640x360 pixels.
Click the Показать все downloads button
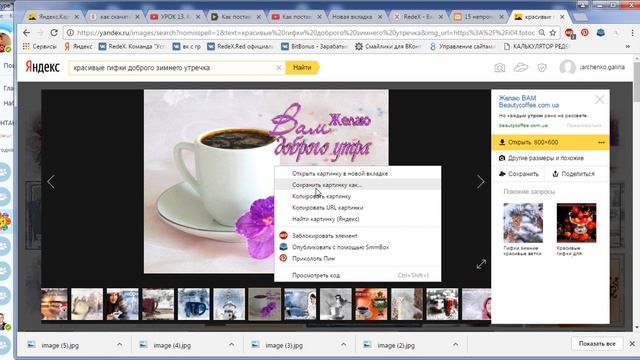pyautogui.click(x=597, y=344)
